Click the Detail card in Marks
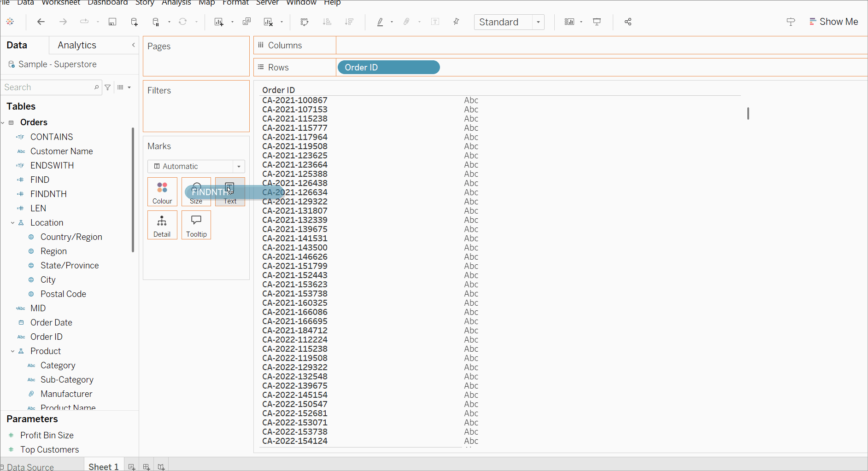The image size is (868, 471). [162, 225]
